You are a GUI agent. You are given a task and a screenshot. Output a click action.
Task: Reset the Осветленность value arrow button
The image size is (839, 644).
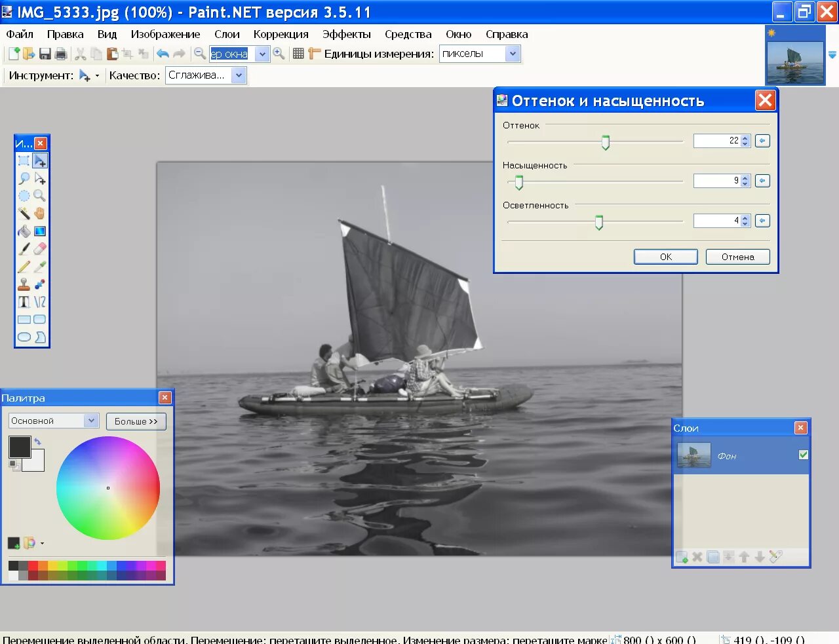pyautogui.click(x=762, y=221)
